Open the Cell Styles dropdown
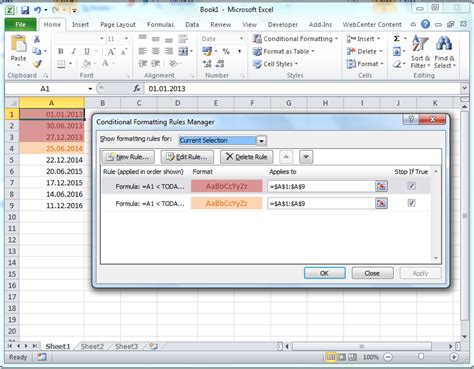 275,64
